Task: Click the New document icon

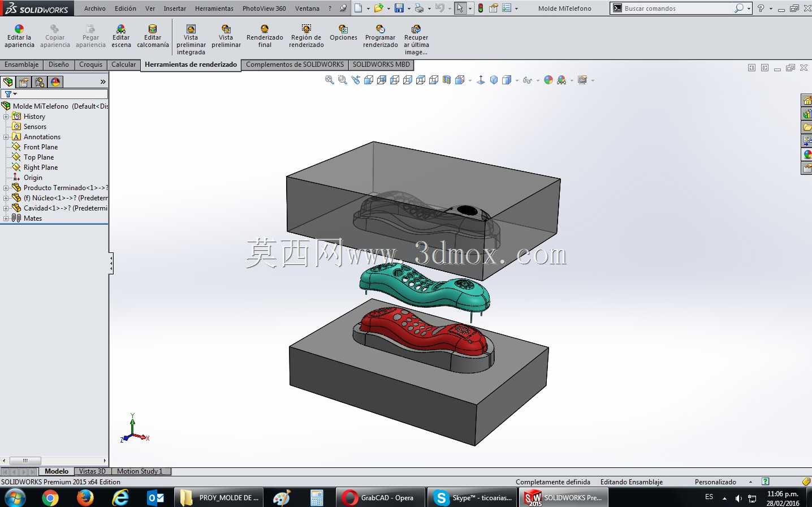Action: pyautogui.click(x=359, y=8)
